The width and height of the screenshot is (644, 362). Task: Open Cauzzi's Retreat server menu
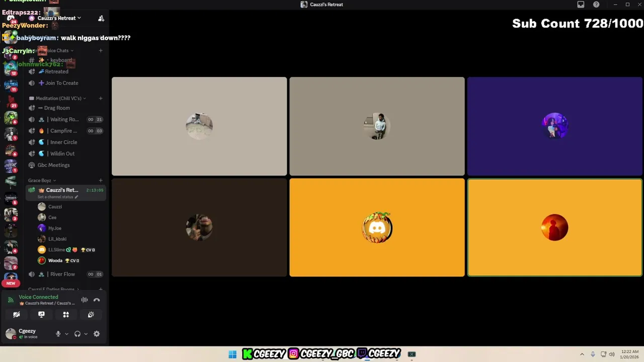(59, 18)
